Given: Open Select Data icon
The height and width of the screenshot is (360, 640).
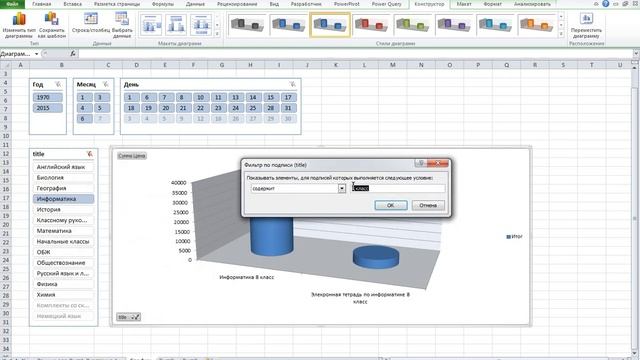Looking at the screenshot, I should click(122, 19).
